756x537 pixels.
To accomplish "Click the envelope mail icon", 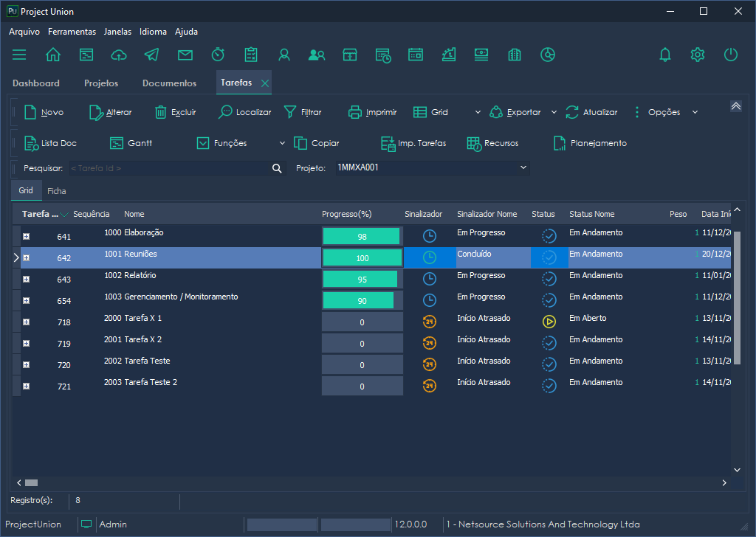I will coord(185,55).
